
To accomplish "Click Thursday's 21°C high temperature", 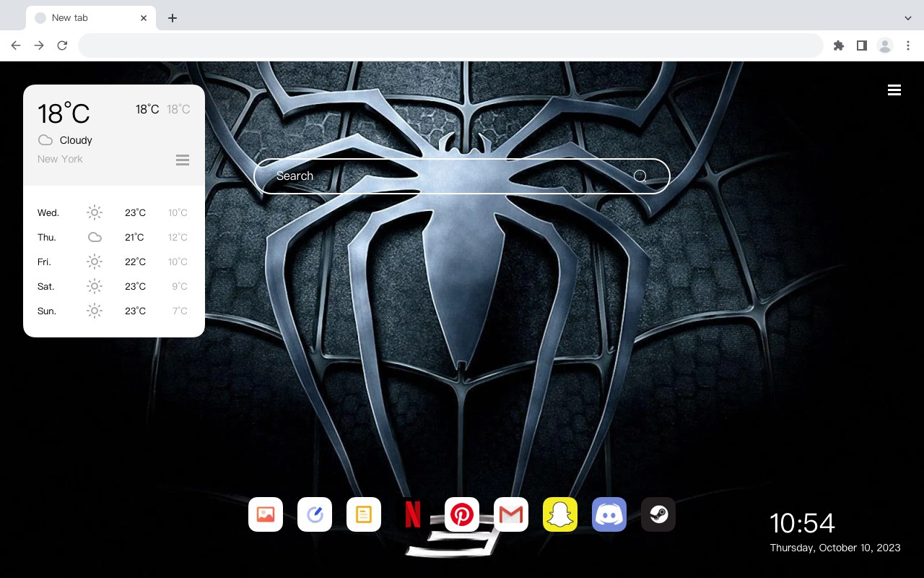I will pyautogui.click(x=134, y=237).
